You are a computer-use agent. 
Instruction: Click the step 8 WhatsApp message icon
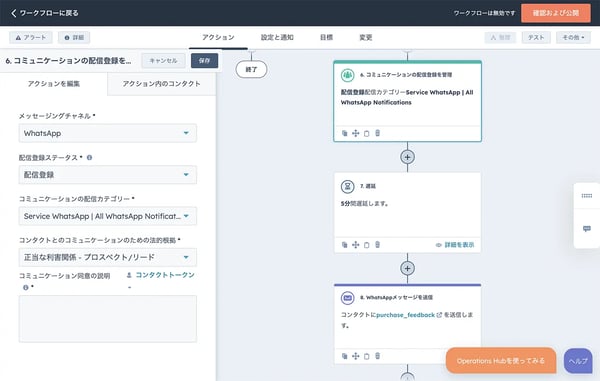[x=347, y=298]
